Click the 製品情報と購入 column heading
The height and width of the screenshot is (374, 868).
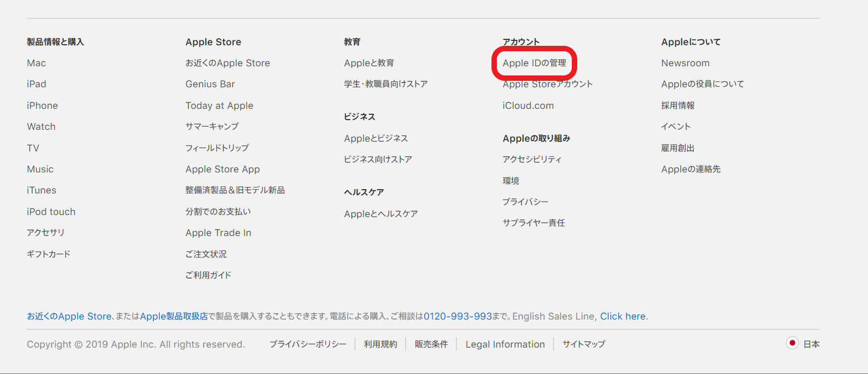[x=56, y=42]
